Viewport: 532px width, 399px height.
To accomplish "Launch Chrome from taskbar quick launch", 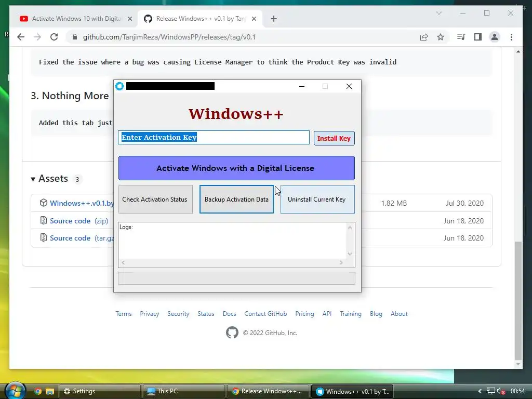I will (37, 391).
